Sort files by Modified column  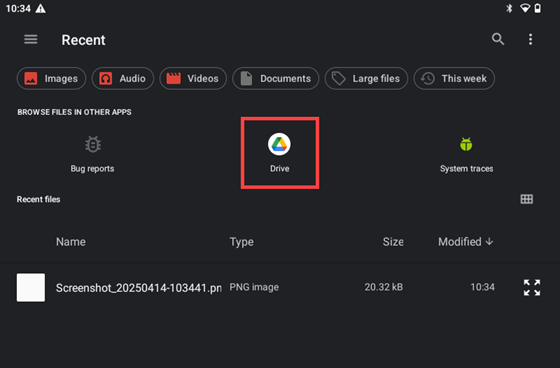pos(465,242)
